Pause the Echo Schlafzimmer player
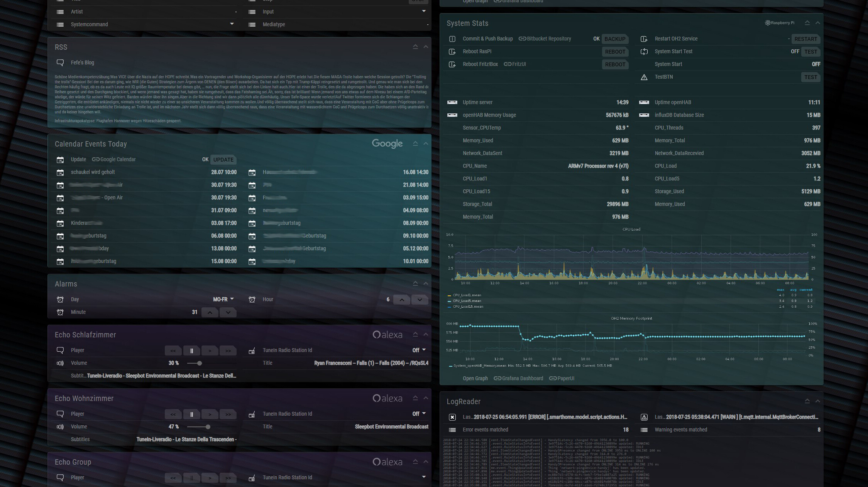Image resolution: width=868 pixels, height=487 pixels. pos(191,351)
